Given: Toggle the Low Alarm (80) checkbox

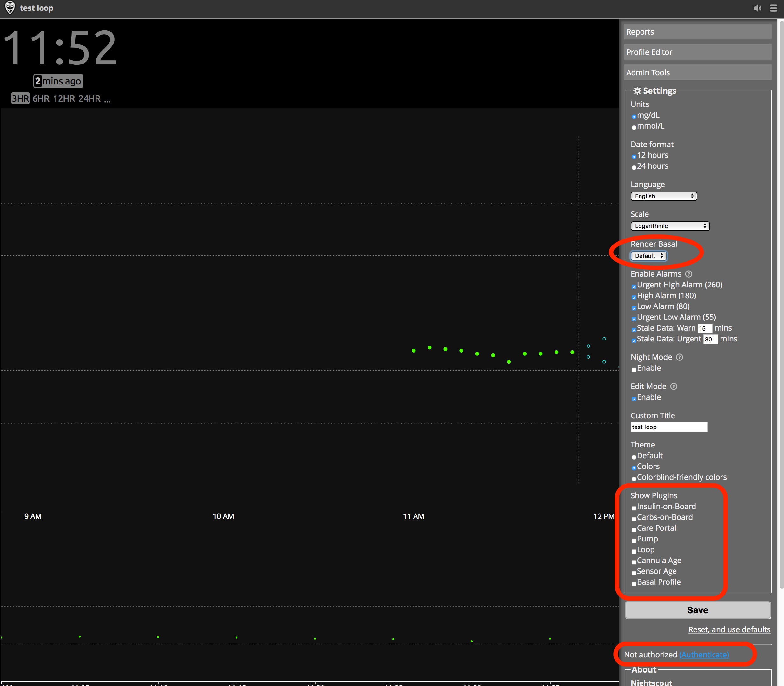Looking at the screenshot, I should tap(634, 308).
